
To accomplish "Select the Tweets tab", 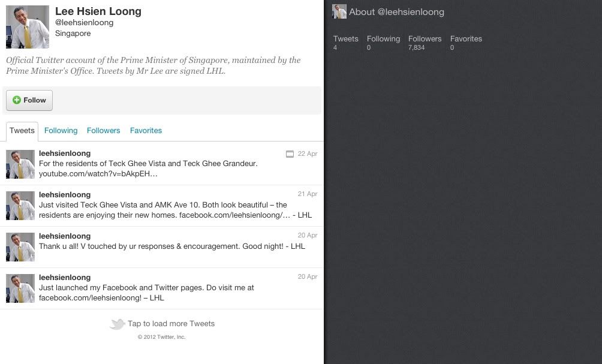I will click(22, 131).
